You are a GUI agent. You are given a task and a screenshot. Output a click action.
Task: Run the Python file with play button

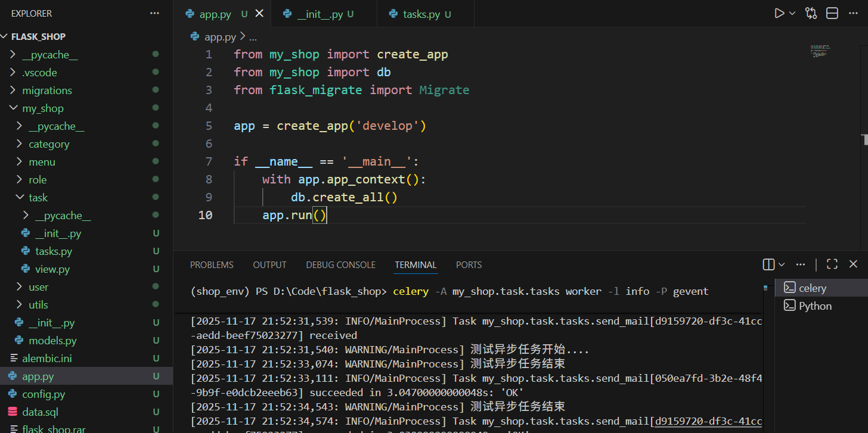coord(779,13)
